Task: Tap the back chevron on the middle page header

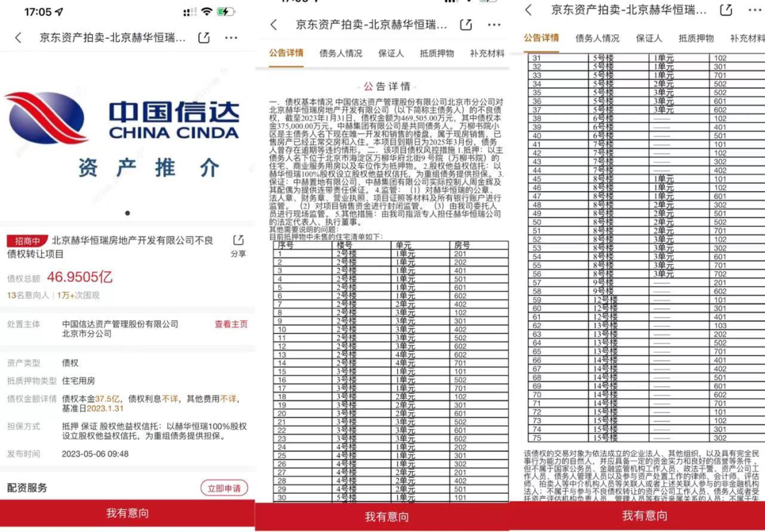Action: 273,23
